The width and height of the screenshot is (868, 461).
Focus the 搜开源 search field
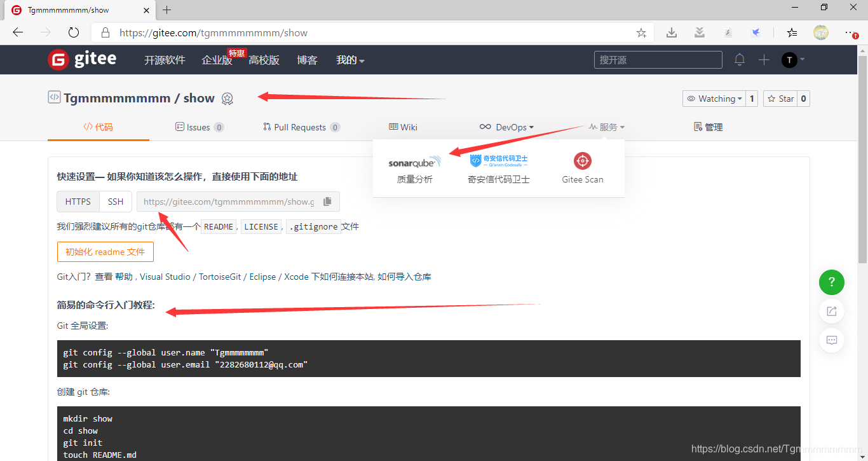point(658,60)
